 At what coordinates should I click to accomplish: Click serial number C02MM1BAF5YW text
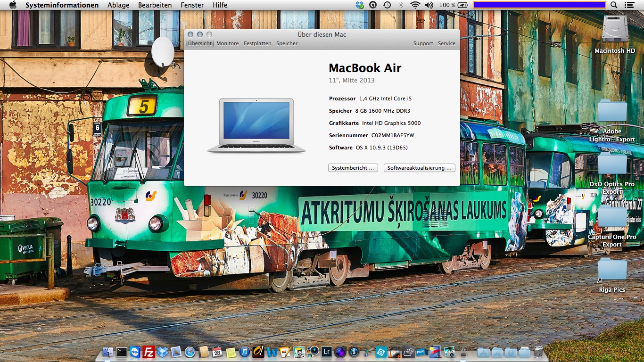pyautogui.click(x=393, y=135)
